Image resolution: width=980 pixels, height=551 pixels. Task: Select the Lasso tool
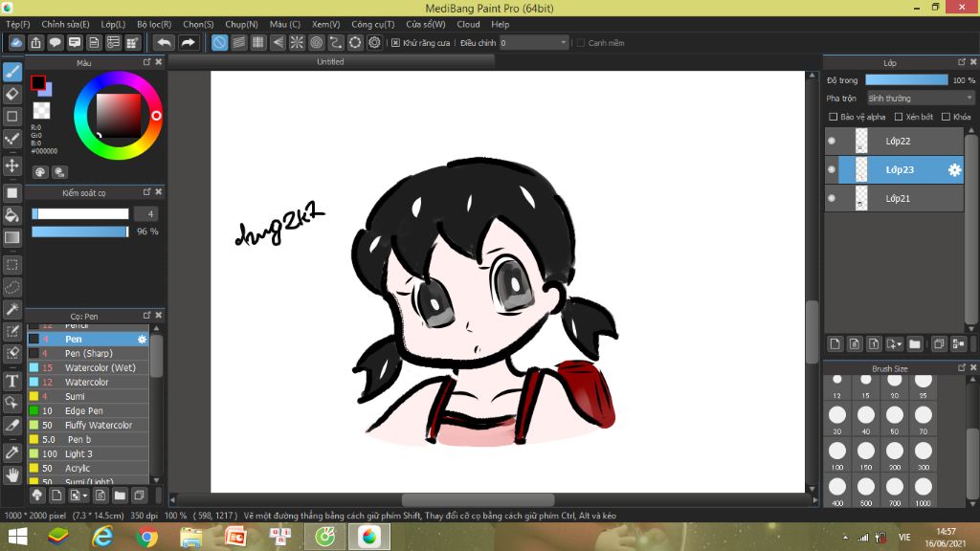tap(11, 287)
